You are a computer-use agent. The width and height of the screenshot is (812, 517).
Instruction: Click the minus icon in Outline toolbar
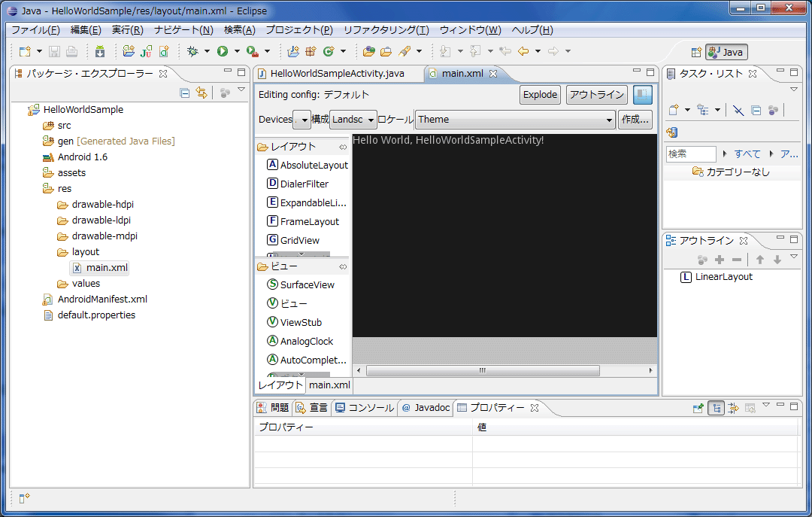click(737, 260)
